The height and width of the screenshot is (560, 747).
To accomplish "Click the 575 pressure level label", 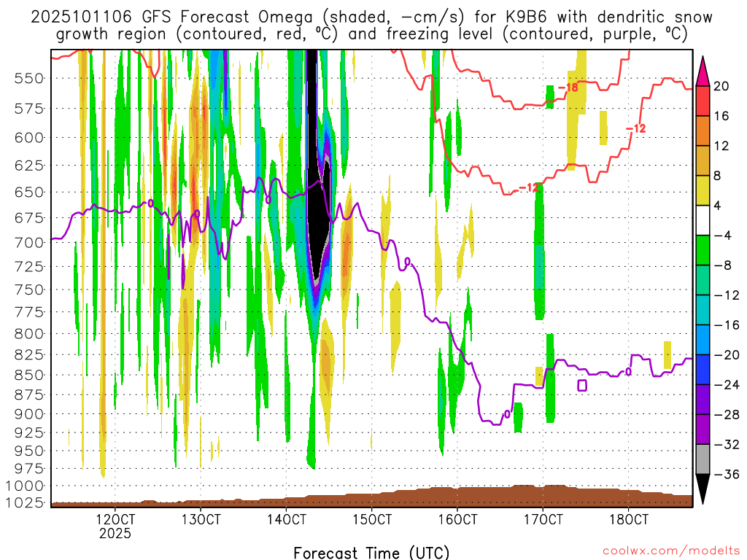I will click(29, 109).
